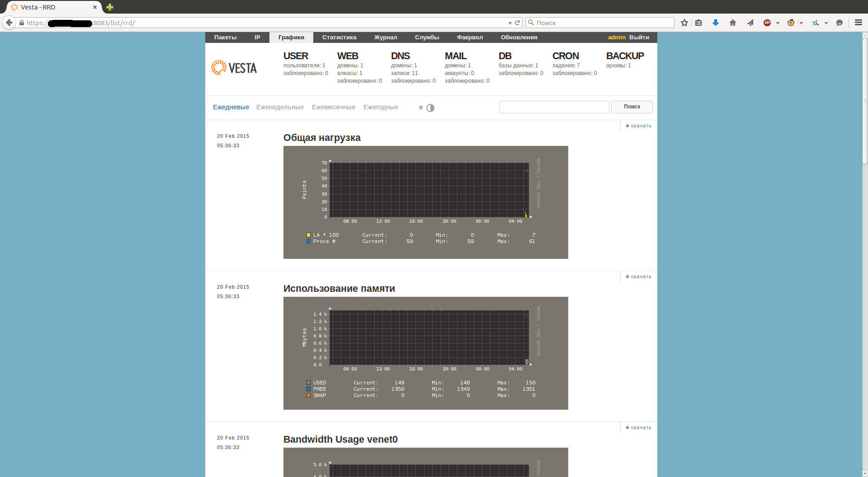Click the Общая нагрузка load graph image
868x477 pixels.
(x=426, y=202)
